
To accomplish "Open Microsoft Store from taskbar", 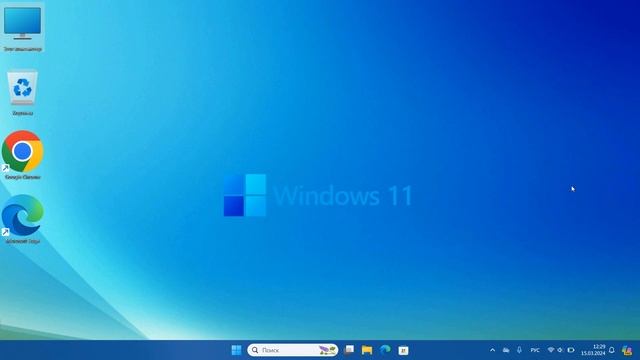I will click(404, 350).
